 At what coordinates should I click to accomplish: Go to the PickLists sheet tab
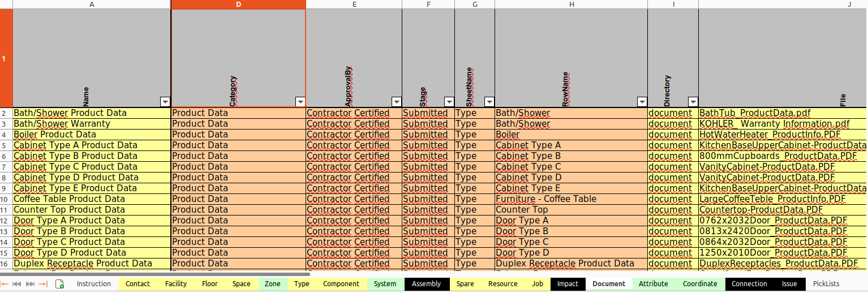pyautogui.click(x=826, y=284)
